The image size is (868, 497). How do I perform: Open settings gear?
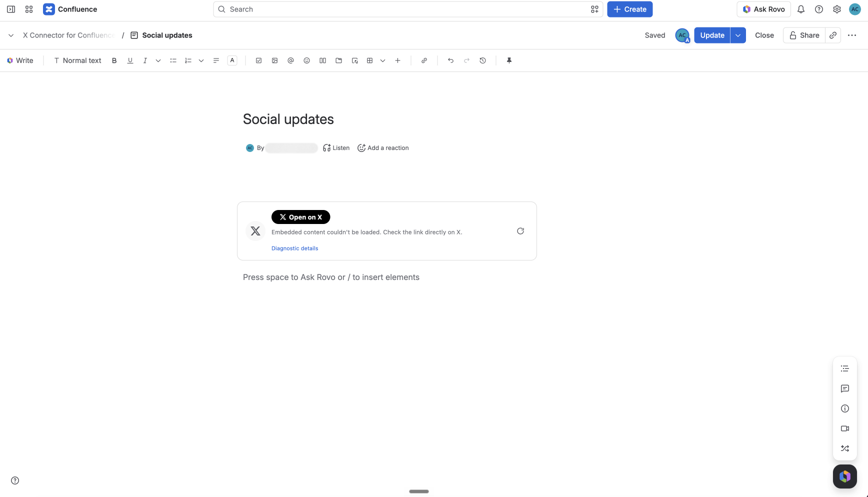[x=837, y=9]
